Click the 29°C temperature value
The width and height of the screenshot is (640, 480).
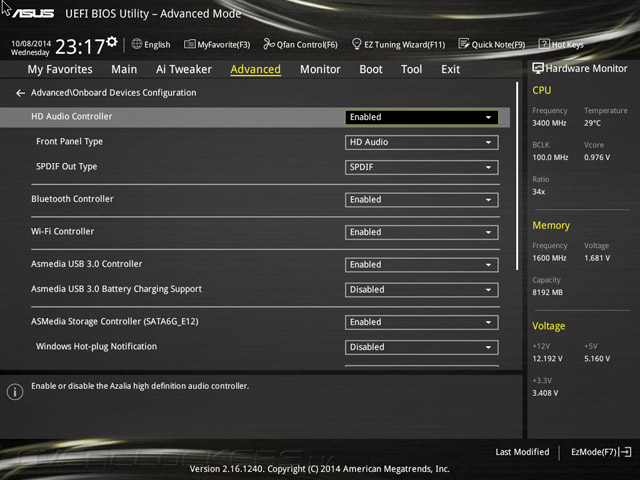592,123
